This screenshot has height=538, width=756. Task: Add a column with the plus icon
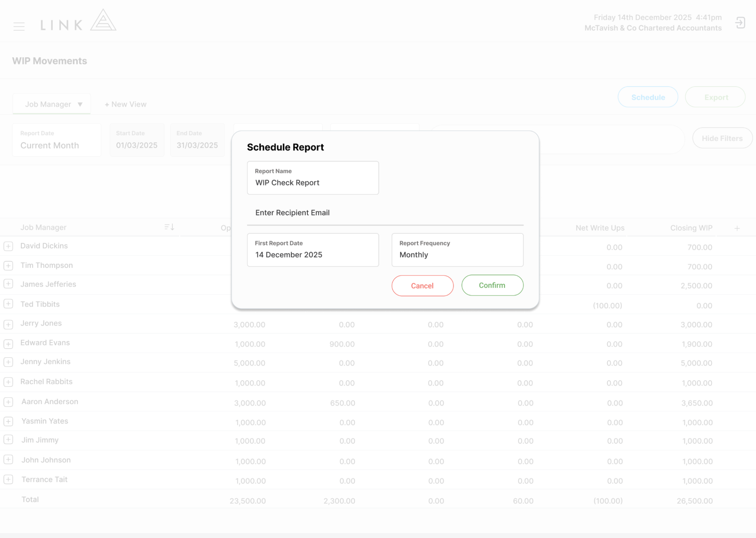click(x=737, y=228)
